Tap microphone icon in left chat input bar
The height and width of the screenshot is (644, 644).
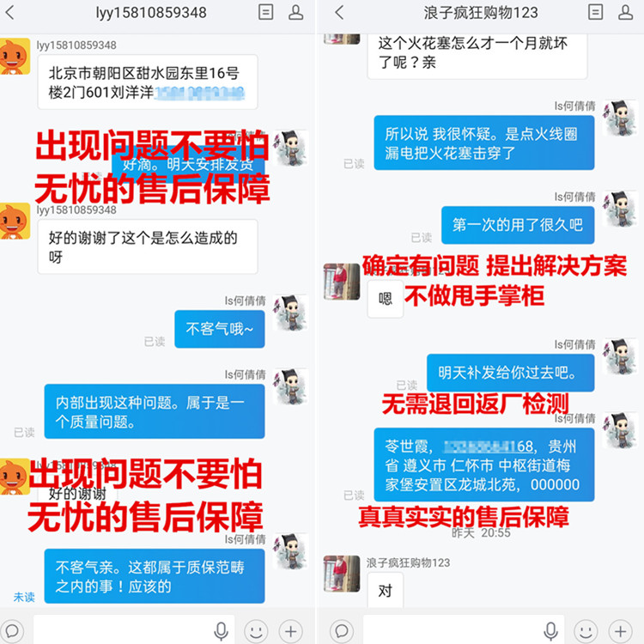(x=221, y=631)
